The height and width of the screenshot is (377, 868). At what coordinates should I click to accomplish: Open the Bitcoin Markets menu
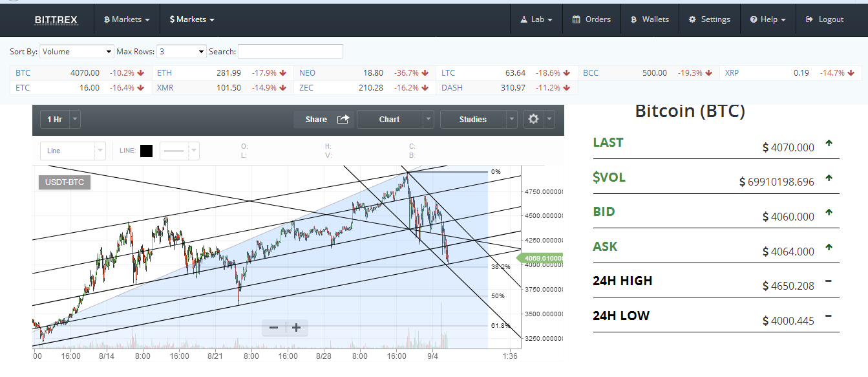click(x=127, y=19)
